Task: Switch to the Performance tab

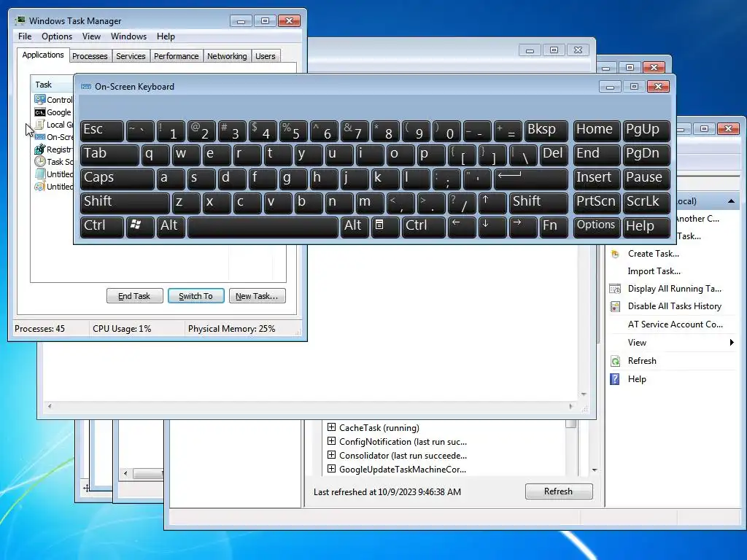Action: coord(177,56)
